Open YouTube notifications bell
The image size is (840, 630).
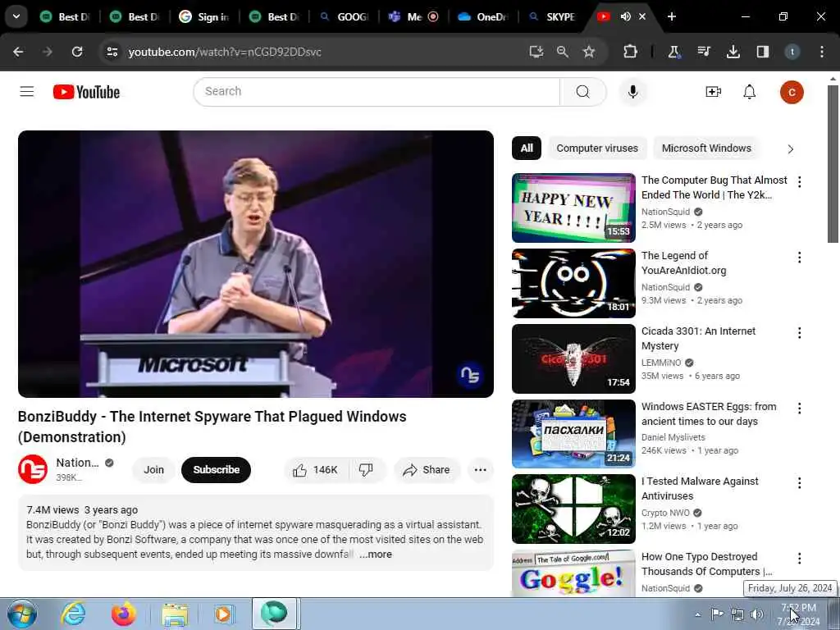[750, 92]
